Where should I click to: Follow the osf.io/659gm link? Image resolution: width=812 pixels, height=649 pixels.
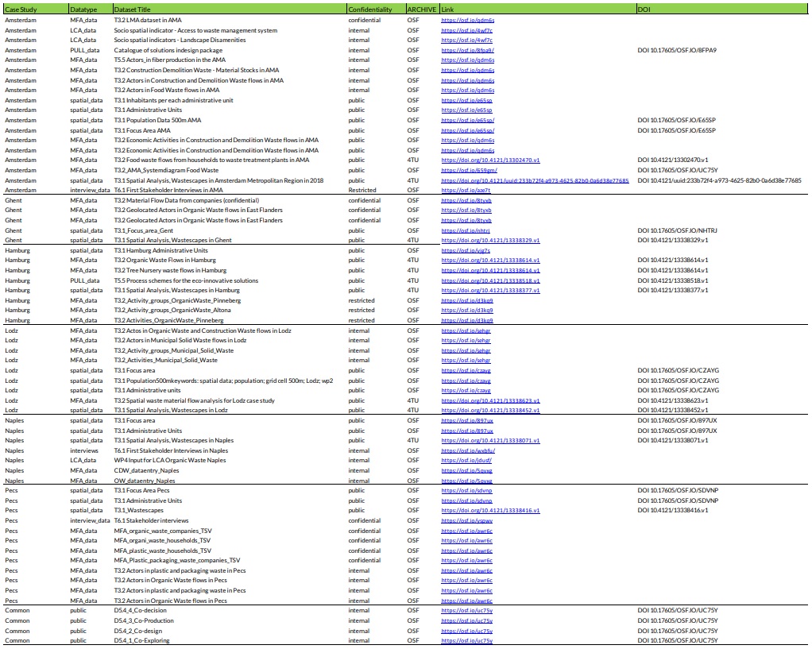tap(469, 171)
